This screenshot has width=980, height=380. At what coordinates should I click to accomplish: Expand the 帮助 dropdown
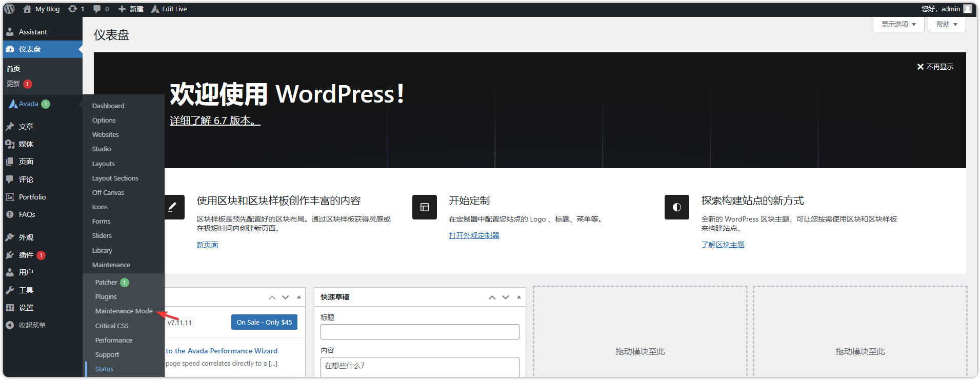click(x=947, y=24)
